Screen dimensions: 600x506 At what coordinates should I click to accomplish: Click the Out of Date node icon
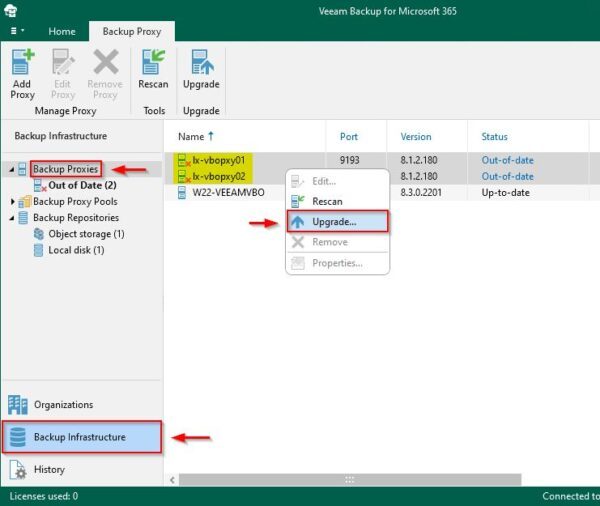tap(40, 186)
